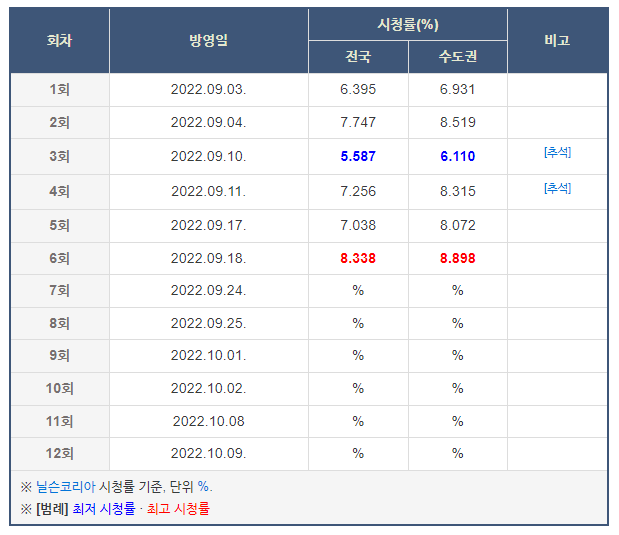
Task: Click the 9회 episode cell
Action: (x=60, y=355)
